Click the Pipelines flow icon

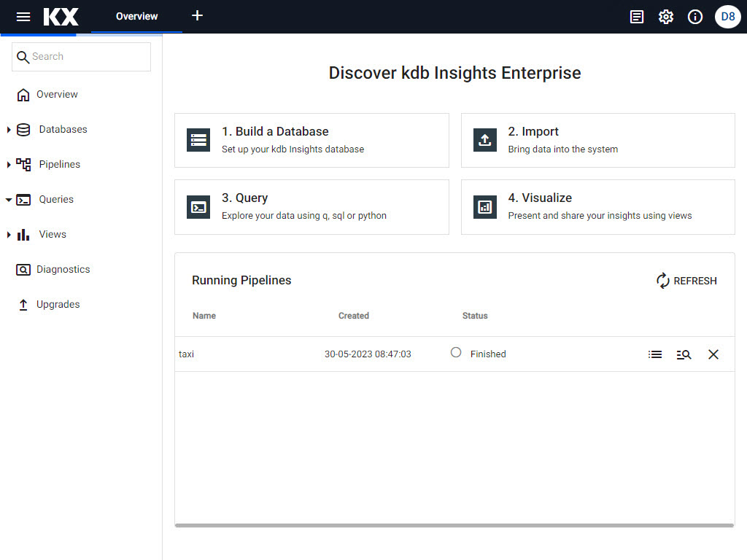23,165
